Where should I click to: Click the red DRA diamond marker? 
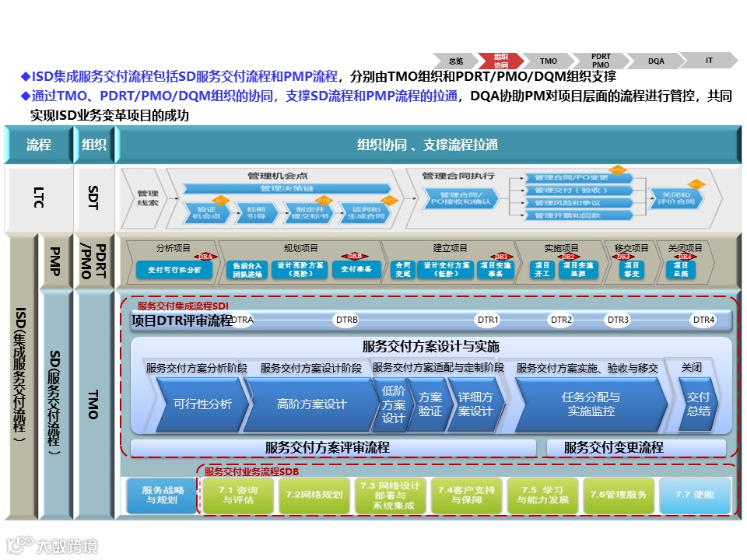(x=205, y=257)
